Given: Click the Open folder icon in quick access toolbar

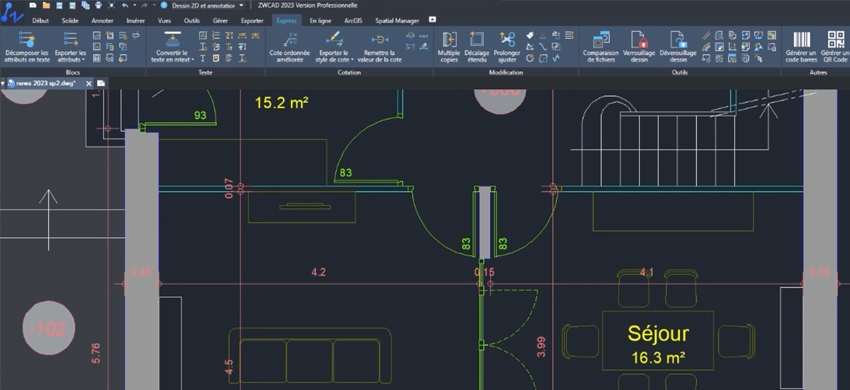Looking at the screenshot, I should [46, 5].
